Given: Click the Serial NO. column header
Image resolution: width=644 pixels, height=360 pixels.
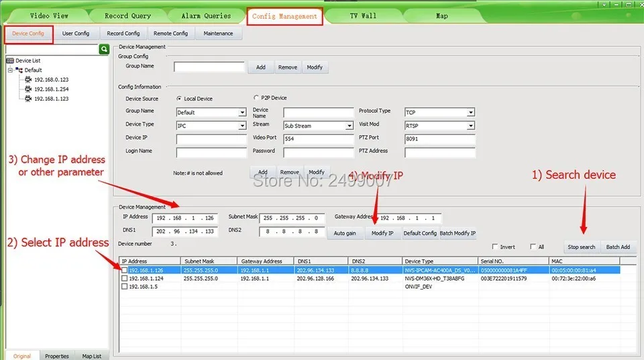Looking at the screenshot, I should [513, 261].
